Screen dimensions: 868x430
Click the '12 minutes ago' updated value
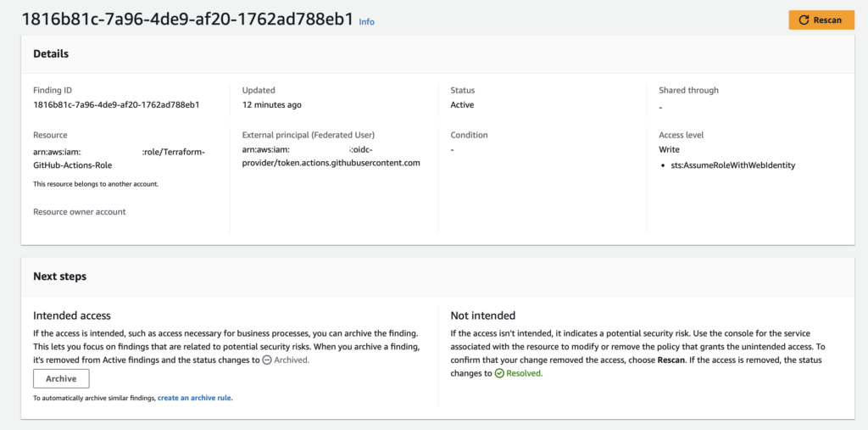click(271, 105)
